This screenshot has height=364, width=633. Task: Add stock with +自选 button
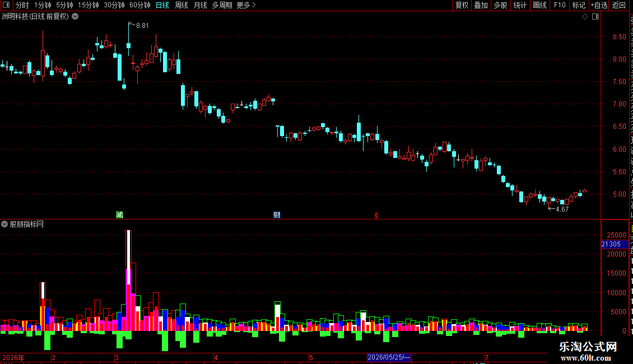tap(599, 5)
